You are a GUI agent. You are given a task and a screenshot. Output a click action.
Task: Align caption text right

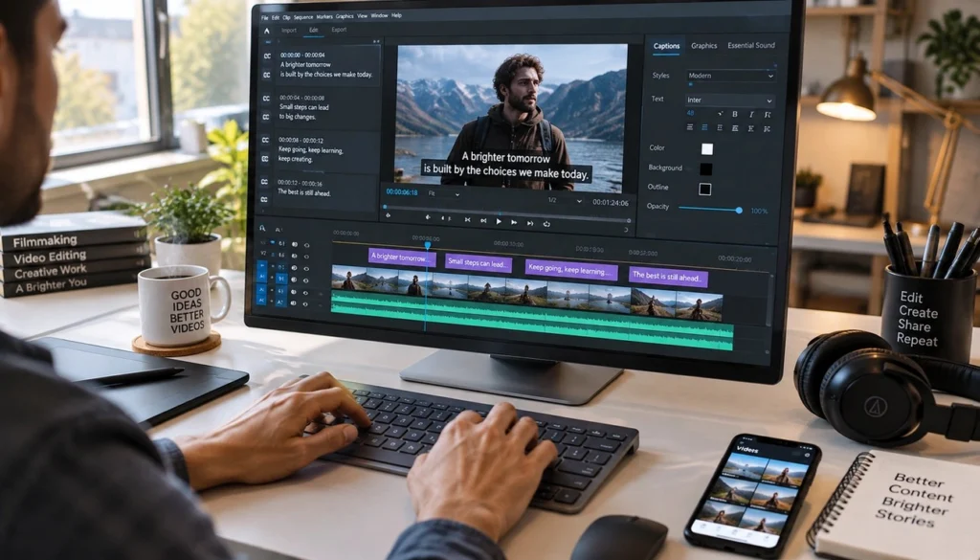[x=720, y=128]
